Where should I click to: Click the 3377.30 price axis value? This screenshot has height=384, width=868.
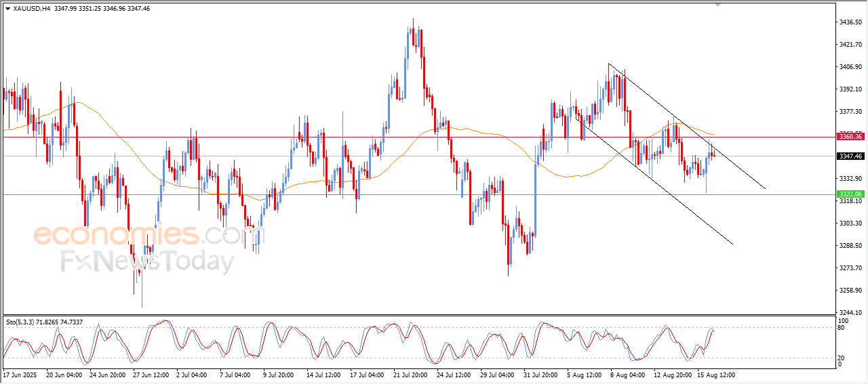(850, 112)
